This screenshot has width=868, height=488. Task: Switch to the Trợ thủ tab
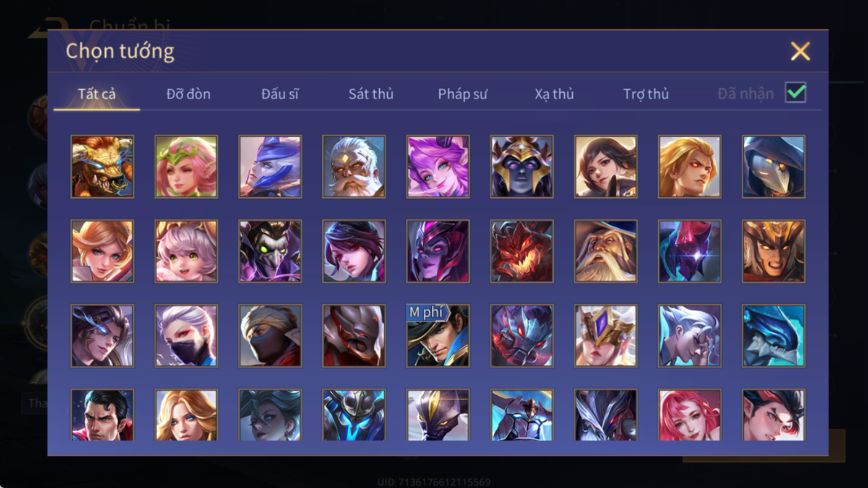[646, 94]
